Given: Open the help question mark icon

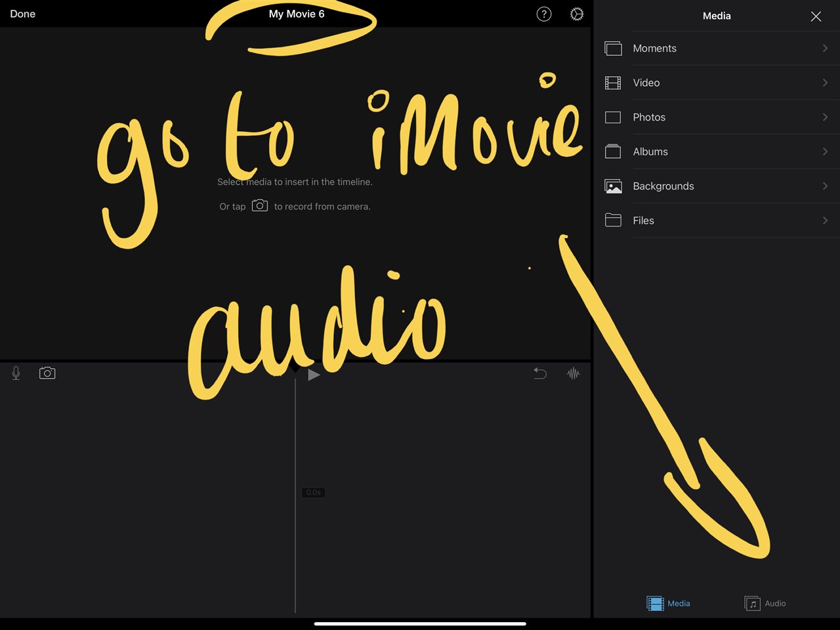Looking at the screenshot, I should tap(544, 14).
